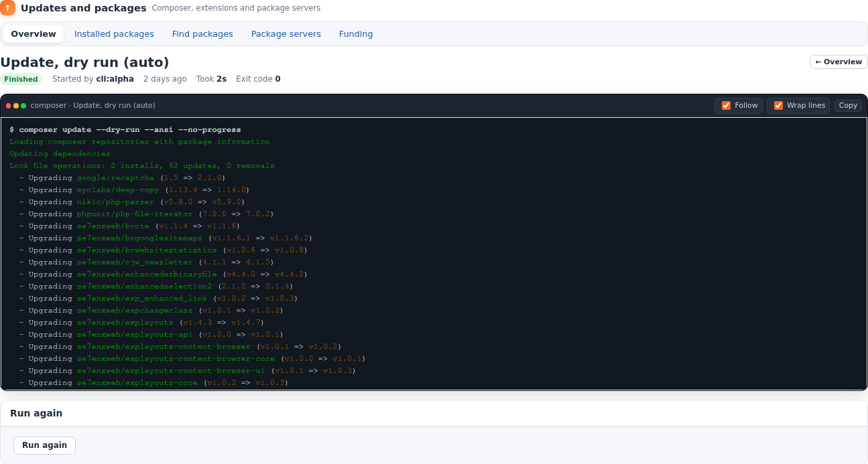Click the 'Update, dry run (auto)' page heading
This screenshot has height=464, width=868.
pyautogui.click(x=84, y=62)
